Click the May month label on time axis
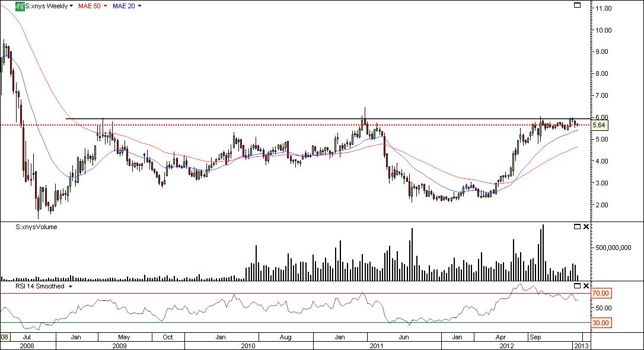 click(124, 338)
